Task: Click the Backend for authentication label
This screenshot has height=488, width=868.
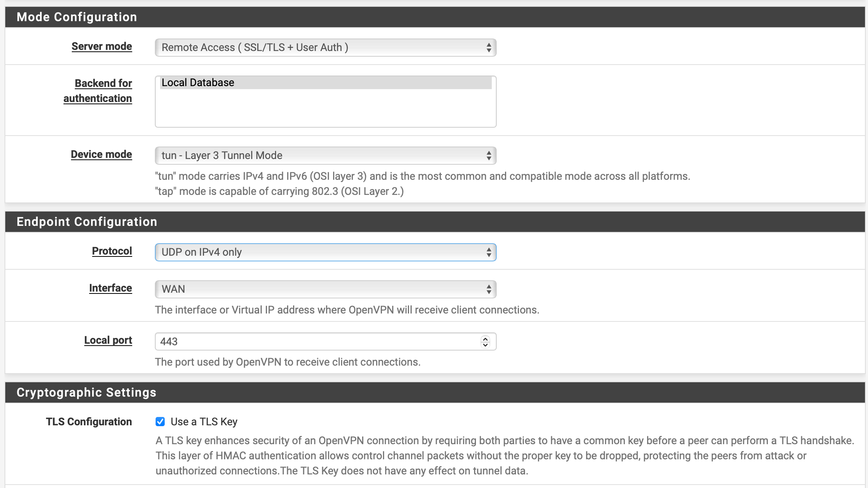Action: (98, 91)
